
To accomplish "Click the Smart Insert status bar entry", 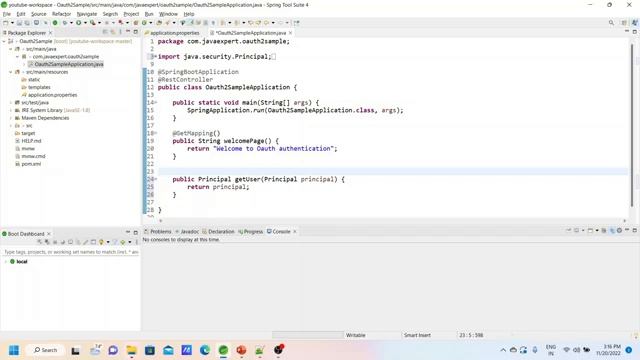I will 417,335.
